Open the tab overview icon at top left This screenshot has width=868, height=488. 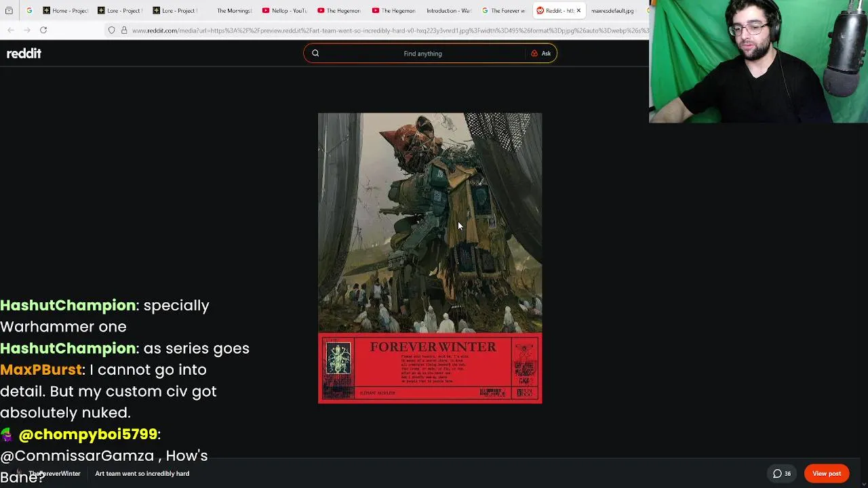click(x=9, y=10)
